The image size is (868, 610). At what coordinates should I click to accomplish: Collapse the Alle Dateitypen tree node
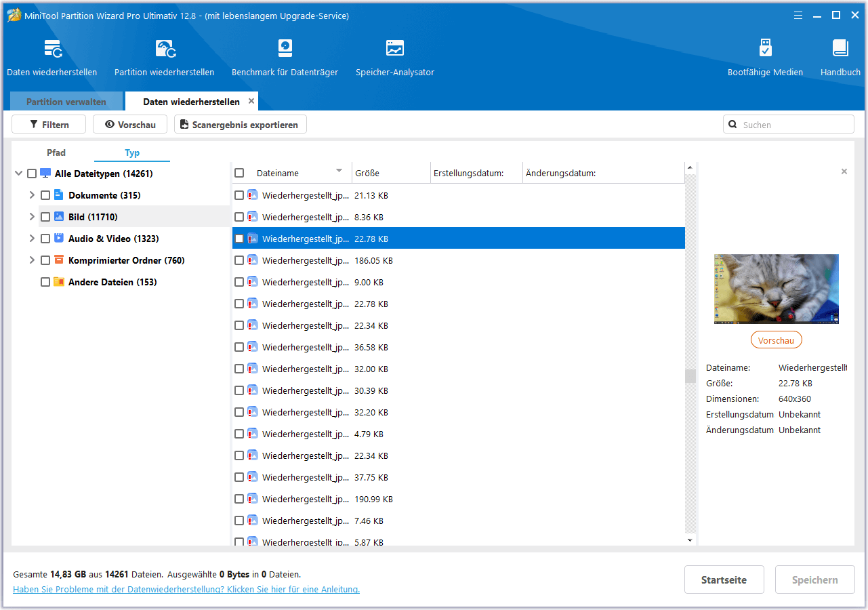[x=18, y=174]
